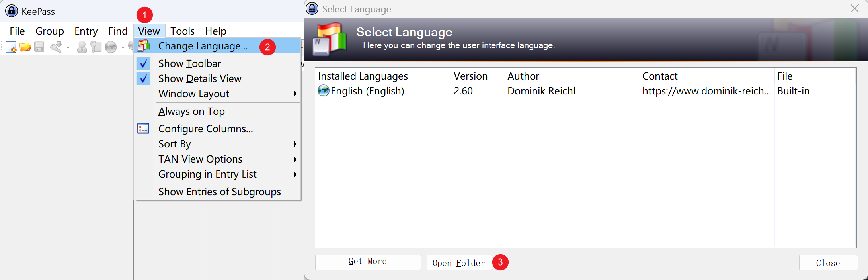The image size is (868, 280).
Task: Click the contact URL https://www.dominik-reich...
Action: [x=706, y=91]
